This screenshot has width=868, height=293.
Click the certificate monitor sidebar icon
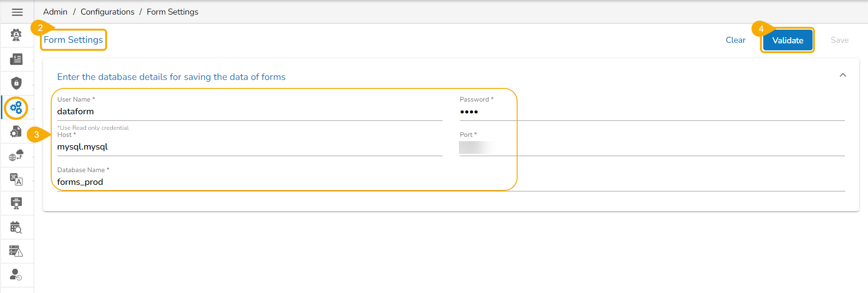pos(16,203)
